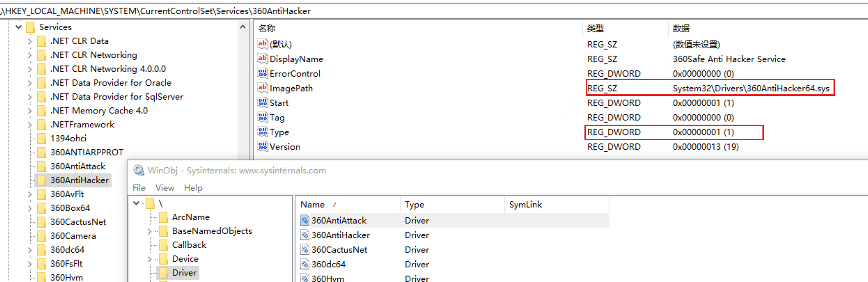Click the Start DWORD value icon
Viewport: 868px width, 282px height.
(262, 102)
